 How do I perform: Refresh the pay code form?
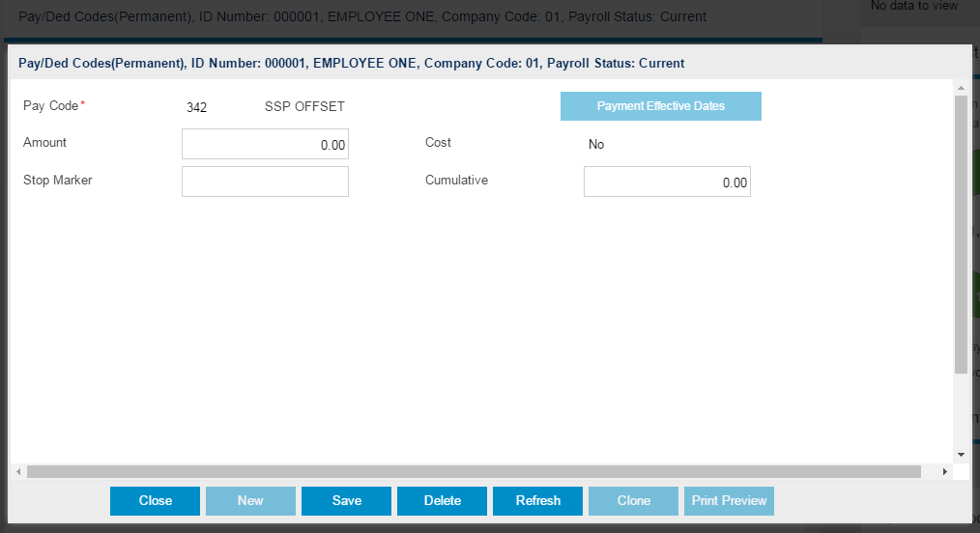(x=537, y=501)
